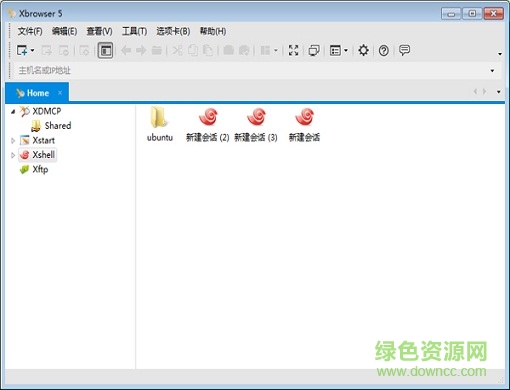Open toolbar overflow options arrow
The width and height of the screenshot is (510, 390).
click(x=500, y=54)
